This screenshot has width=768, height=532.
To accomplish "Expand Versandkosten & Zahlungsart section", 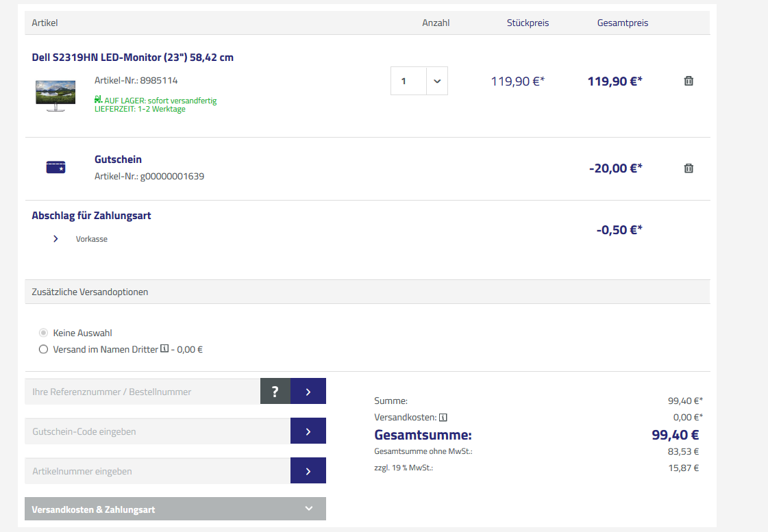I will tap(175, 509).
